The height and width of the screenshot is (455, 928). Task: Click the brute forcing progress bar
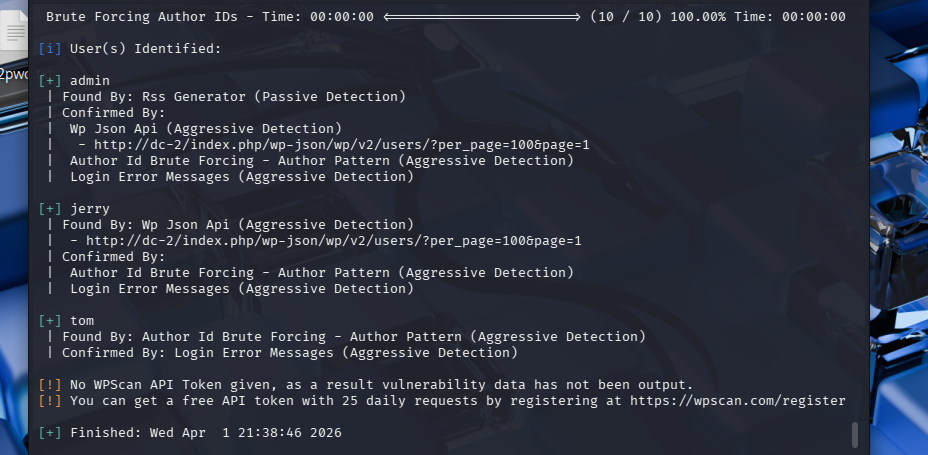pos(481,16)
